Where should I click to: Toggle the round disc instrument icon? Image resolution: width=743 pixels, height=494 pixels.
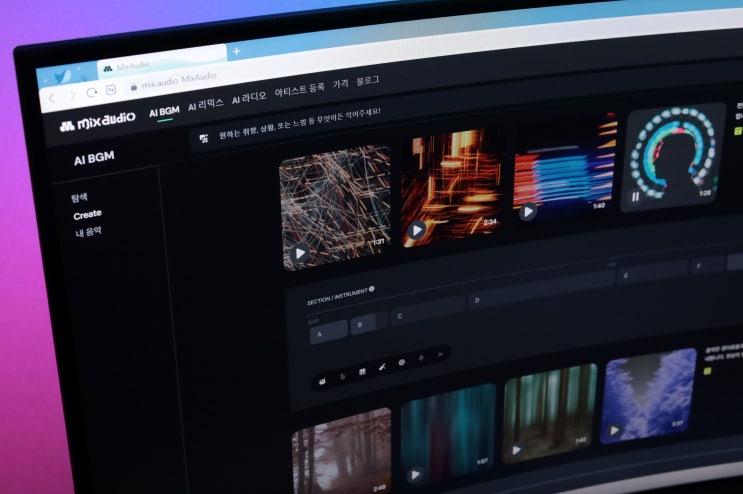pos(402,362)
